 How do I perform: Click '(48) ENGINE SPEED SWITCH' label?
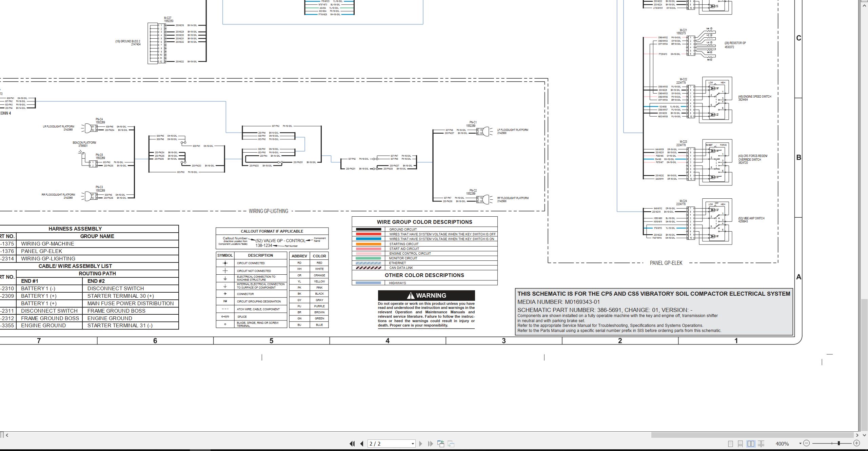pos(755,97)
